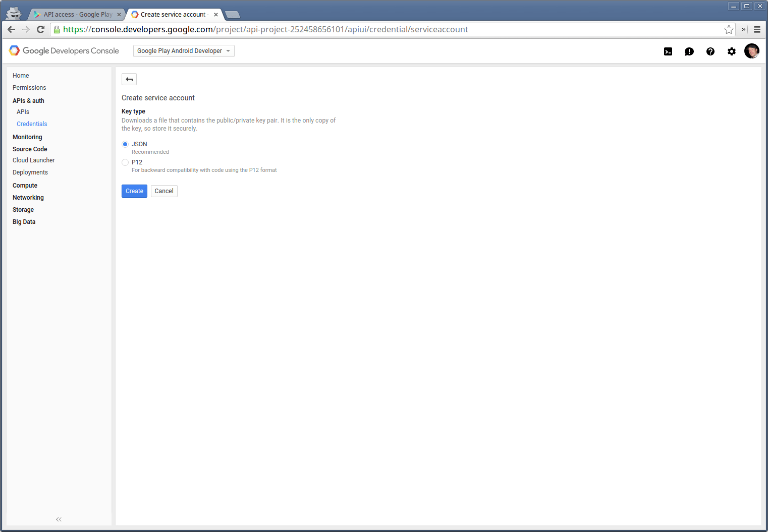The width and height of the screenshot is (768, 532).
Task: Open Permissions in the sidebar
Action: click(29, 88)
